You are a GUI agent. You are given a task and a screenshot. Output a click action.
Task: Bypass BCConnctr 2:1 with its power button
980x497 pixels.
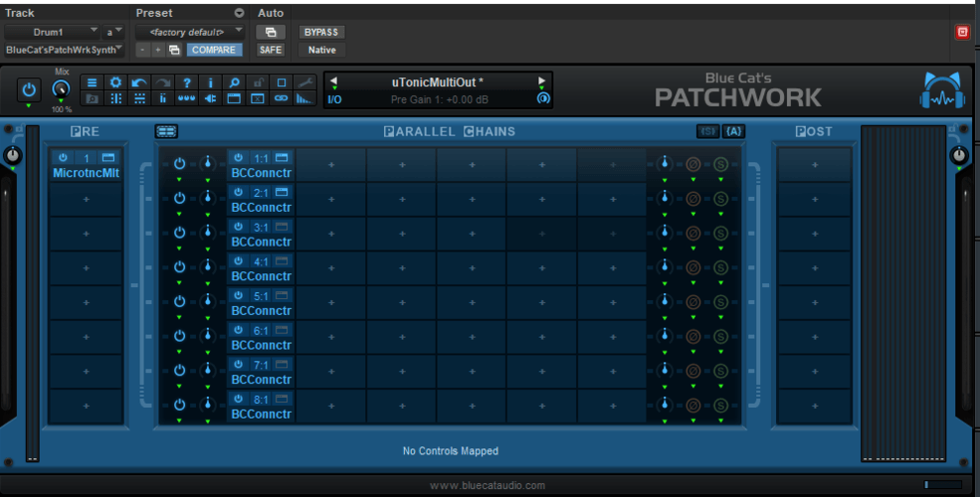tap(238, 192)
